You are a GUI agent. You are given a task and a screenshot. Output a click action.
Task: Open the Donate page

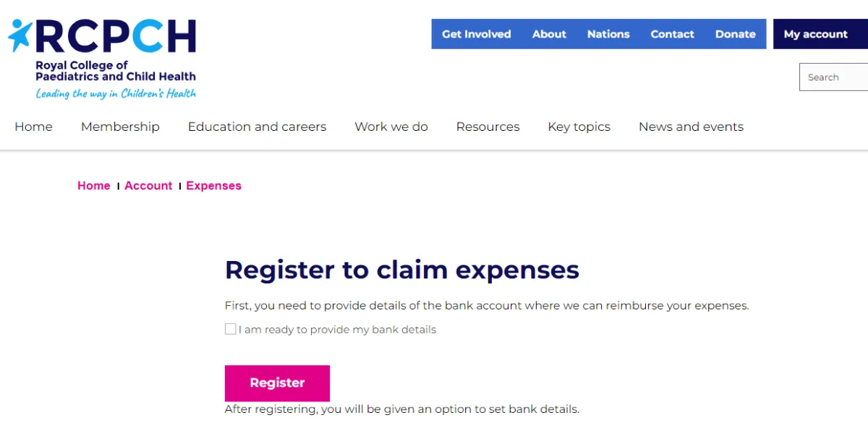(735, 33)
